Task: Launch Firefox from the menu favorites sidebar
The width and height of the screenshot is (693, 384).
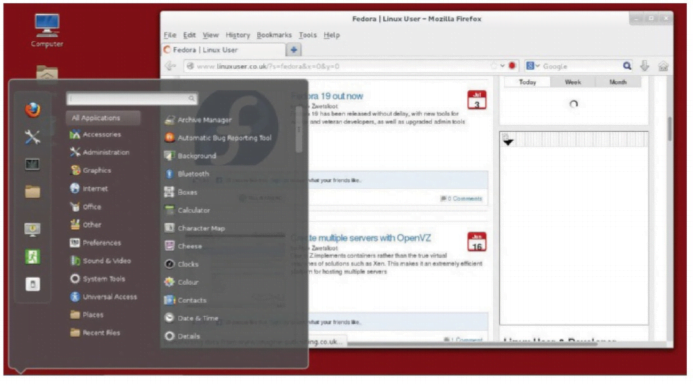Action: (32, 110)
